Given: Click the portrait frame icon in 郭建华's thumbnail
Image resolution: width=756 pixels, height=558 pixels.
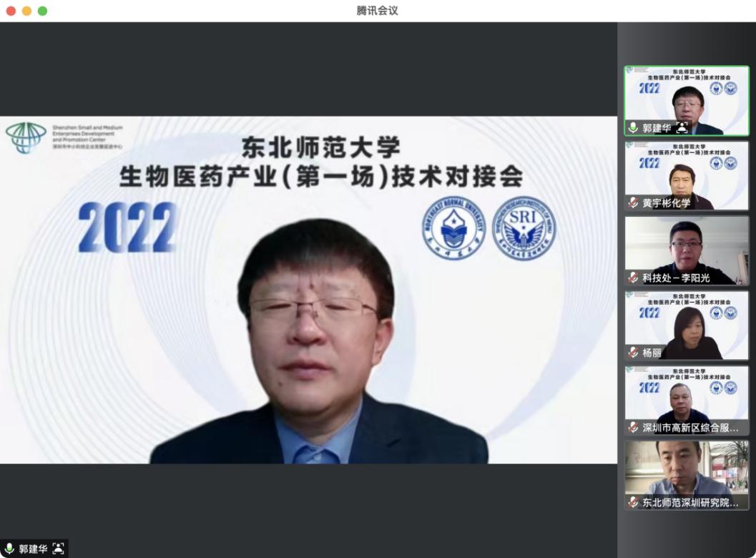Looking at the screenshot, I should coord(682,128).
